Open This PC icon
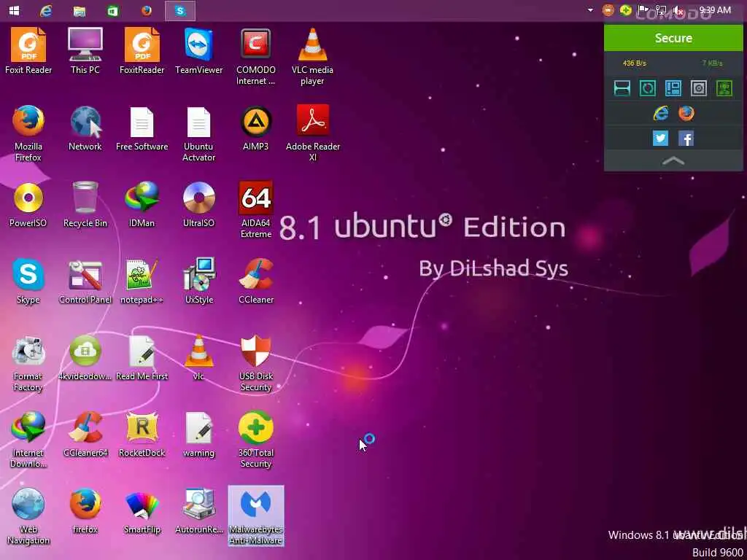 (x=85, y=50)
